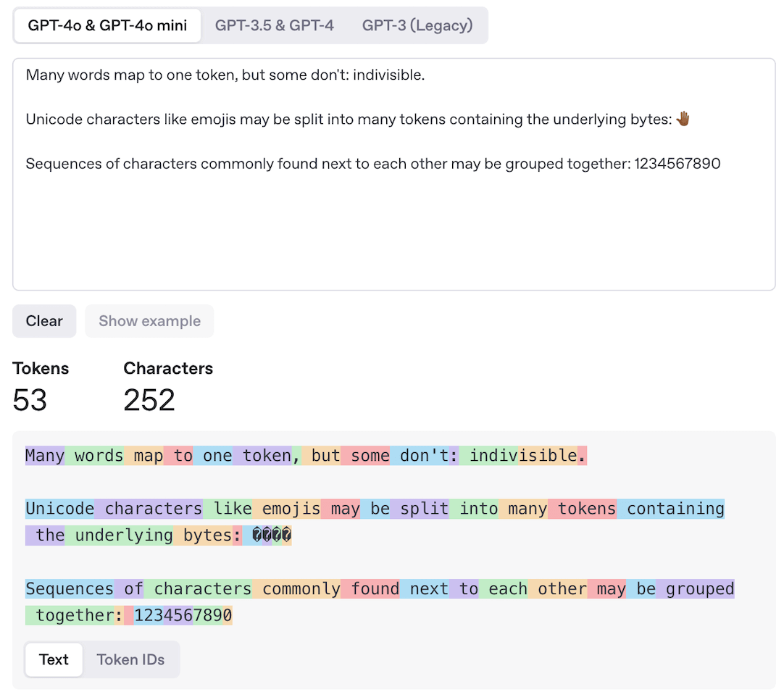The height and width of the screenshot is (700, 784).
Task: Click the purple "Many" token in output
Action: (x=45, y=456)
